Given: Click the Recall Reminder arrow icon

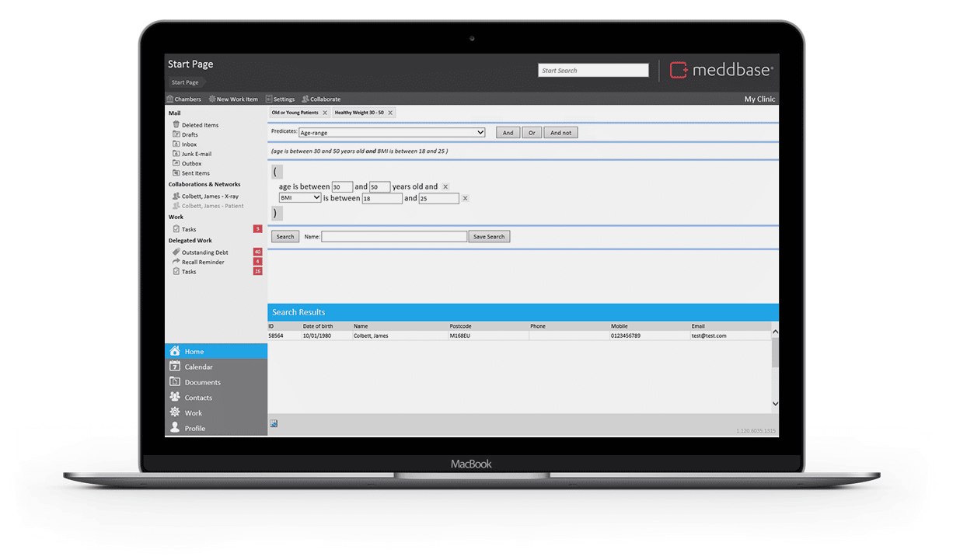Looking at the screenshot, I should [x=176, y=262].
